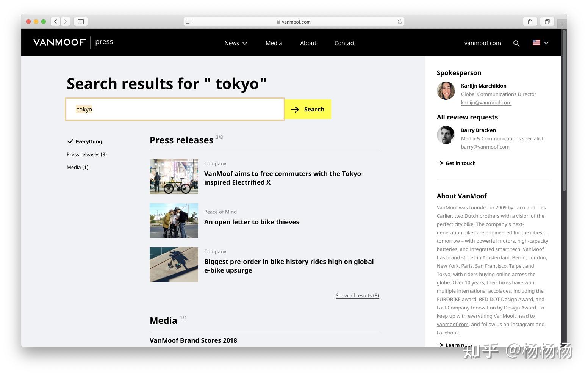The width and height of the screenshot is (588, 375).
Task: Open the About nav item
Action: 308,43
